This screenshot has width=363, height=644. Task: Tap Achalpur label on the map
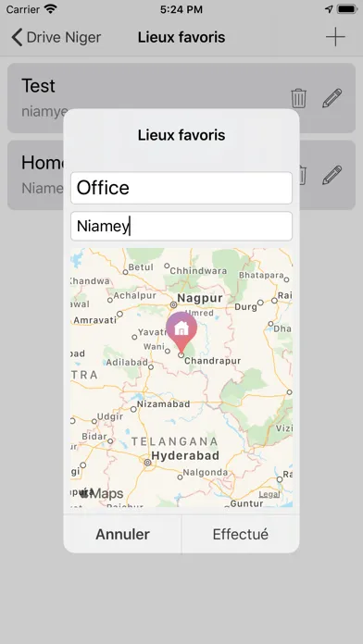tap(135, 295)
